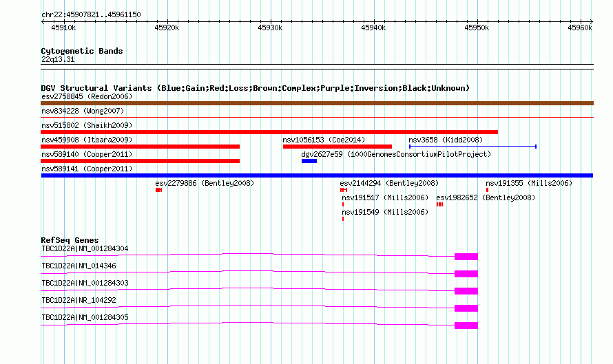Select the small blue dgv2627e59 gain bar
613x364 pixels.
[309, 161]
